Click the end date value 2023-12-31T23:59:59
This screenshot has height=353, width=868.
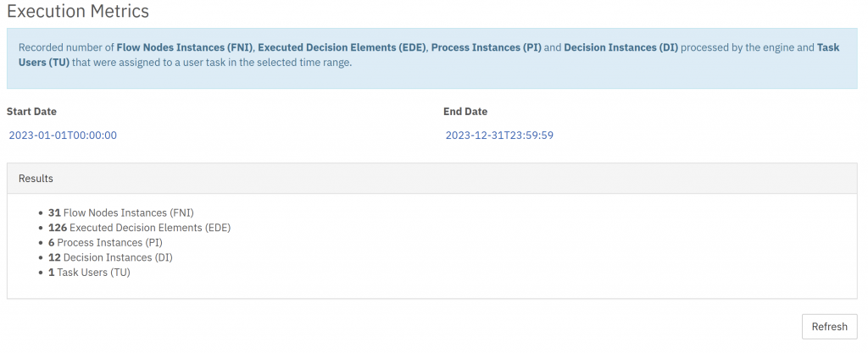click(x=499, y=135)
